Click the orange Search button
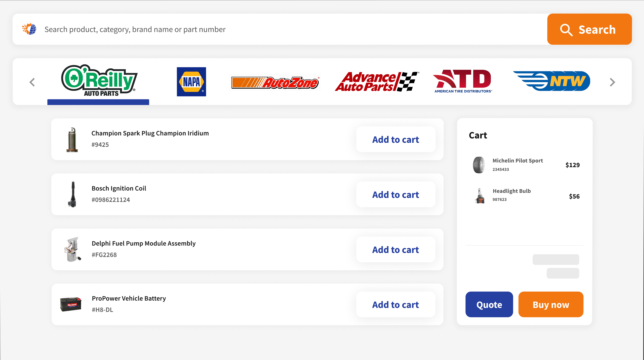This screenshot has width=644, height=360. pyautogui.click(x=589, y=29)
